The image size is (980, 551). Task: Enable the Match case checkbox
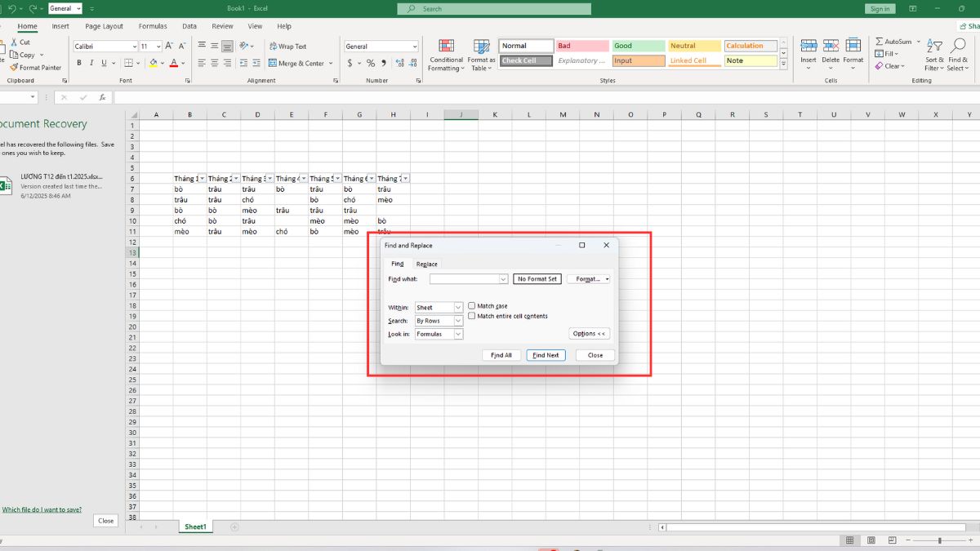point(471,305)
